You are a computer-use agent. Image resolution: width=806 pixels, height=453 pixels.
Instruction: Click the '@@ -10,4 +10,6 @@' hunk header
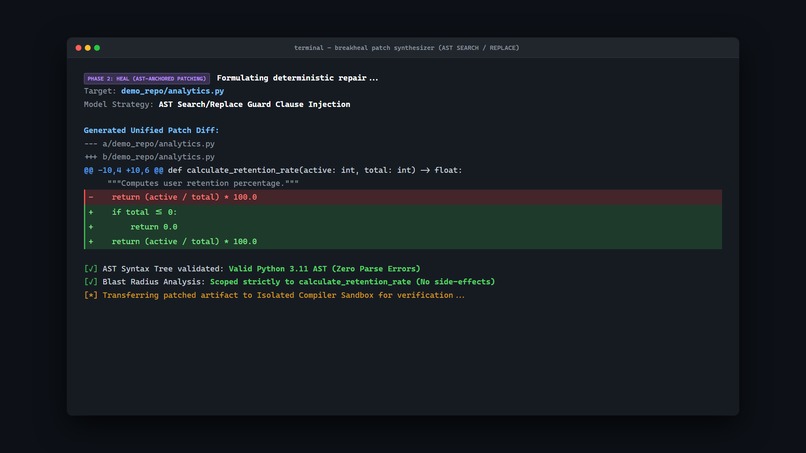123,170
